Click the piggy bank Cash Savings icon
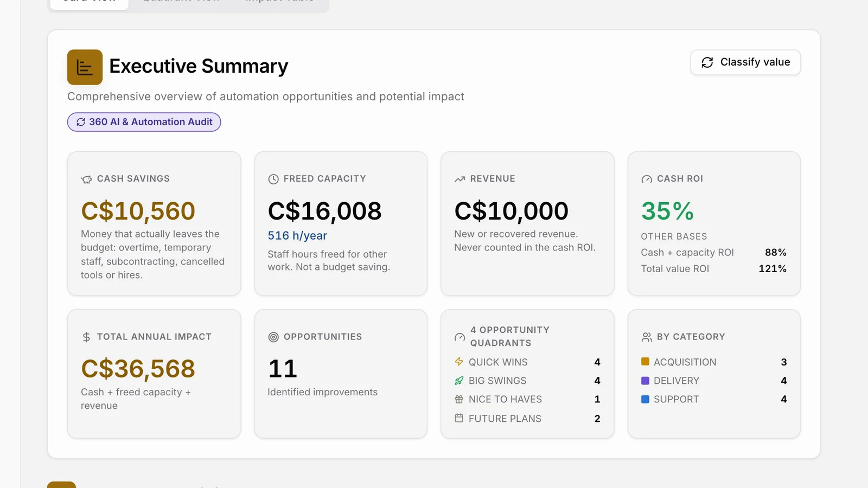The height and width of the screenshot is (488, 868). (x=86, y=179)
